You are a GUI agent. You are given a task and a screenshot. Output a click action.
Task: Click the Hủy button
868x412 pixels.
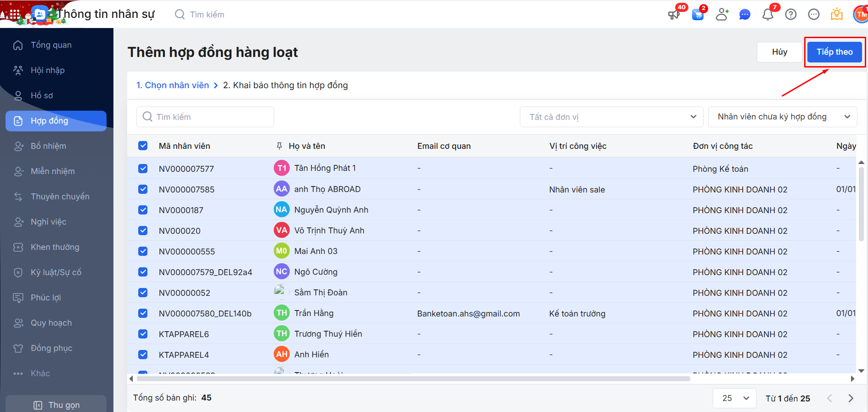pos(779,52)
